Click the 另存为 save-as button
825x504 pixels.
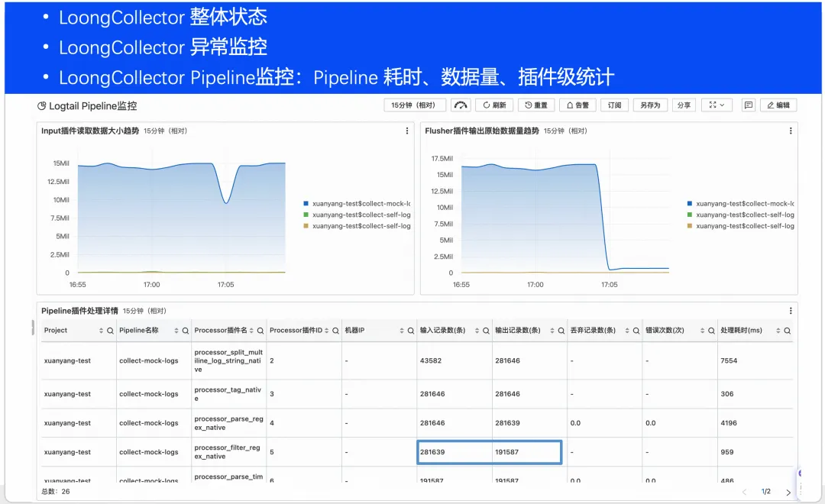(650, 105)
